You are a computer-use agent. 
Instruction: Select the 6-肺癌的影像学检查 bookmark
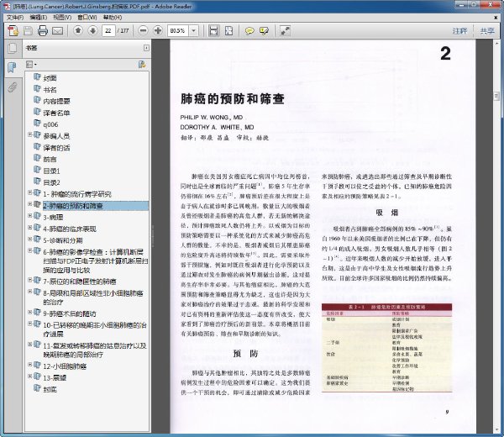pyautogui.click(x=96, y=261)
